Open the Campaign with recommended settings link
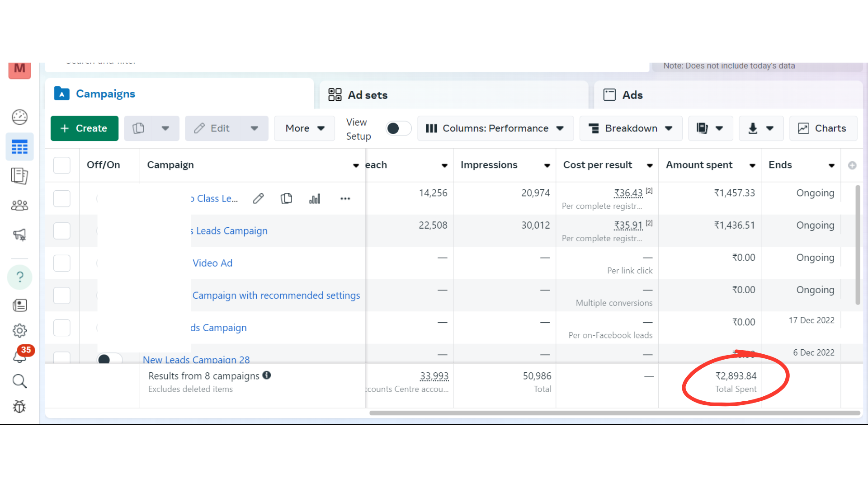Image resolution: width=868 pixels, height=488 pixels. click(x=276, y=295)
